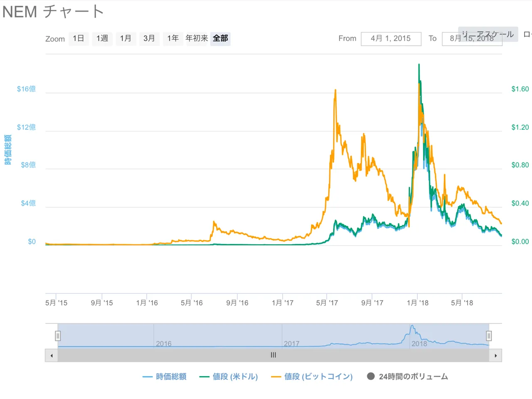
Task: Click the $1.20 price axis label
Action: pyautogui.click(x=520, y=127)
